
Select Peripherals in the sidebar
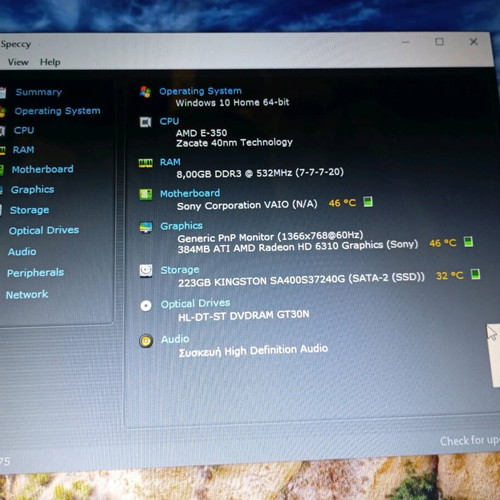(35, 273)
